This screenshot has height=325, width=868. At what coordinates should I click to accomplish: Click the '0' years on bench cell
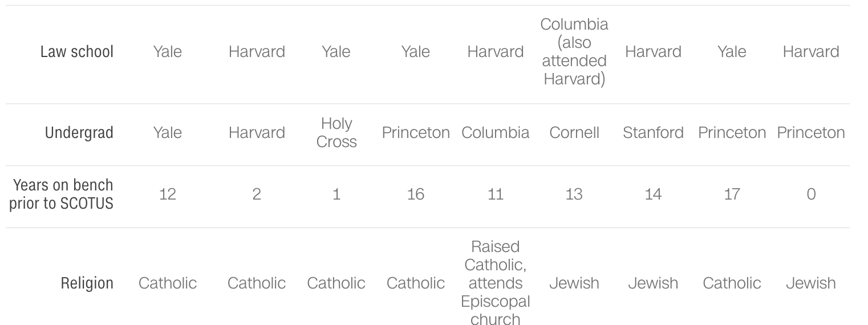[811, 194]
